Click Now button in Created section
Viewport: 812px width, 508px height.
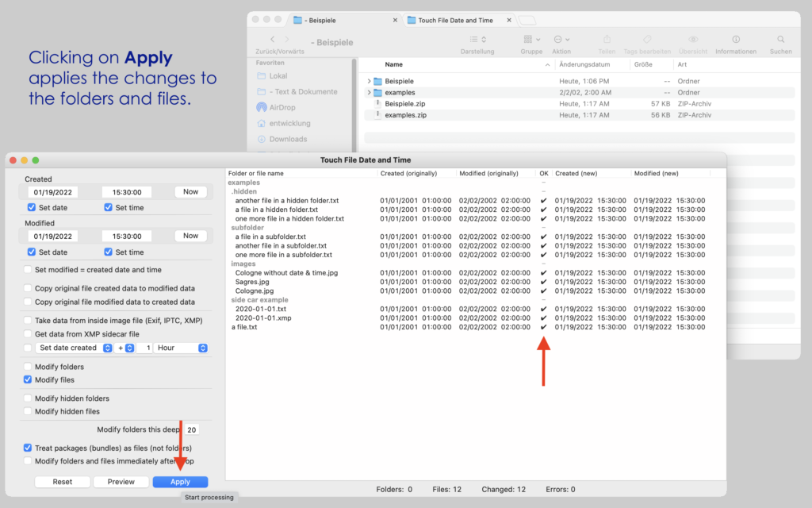[x=190, y=192]
